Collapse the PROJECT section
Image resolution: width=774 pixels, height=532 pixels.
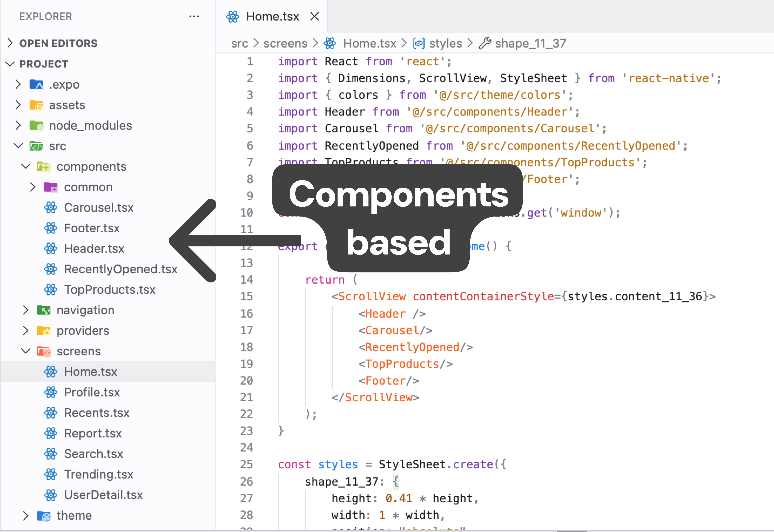(x=10, y=64)
